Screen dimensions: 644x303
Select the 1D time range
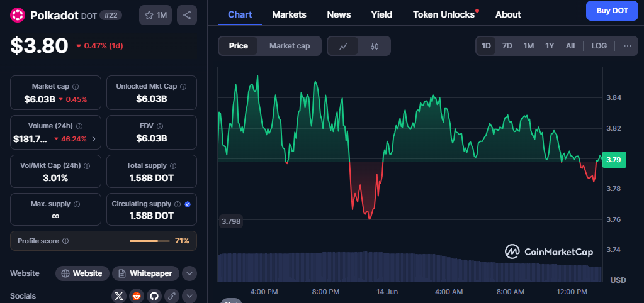coord(486,46)
